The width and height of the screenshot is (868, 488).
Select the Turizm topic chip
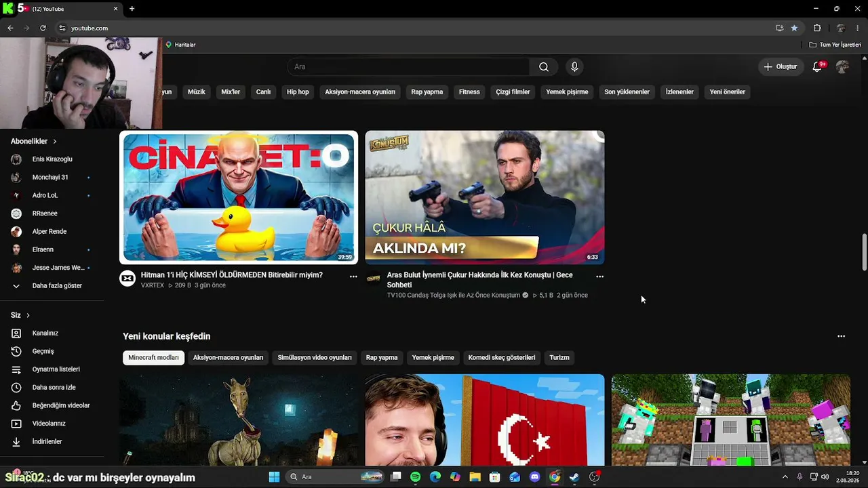click(559, 357)
